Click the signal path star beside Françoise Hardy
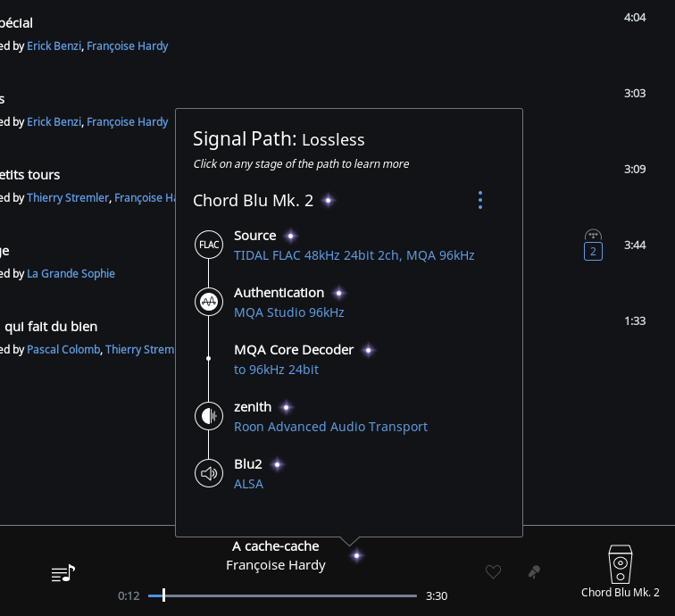This screenshot has width=675, height=616. click(356, 556)
